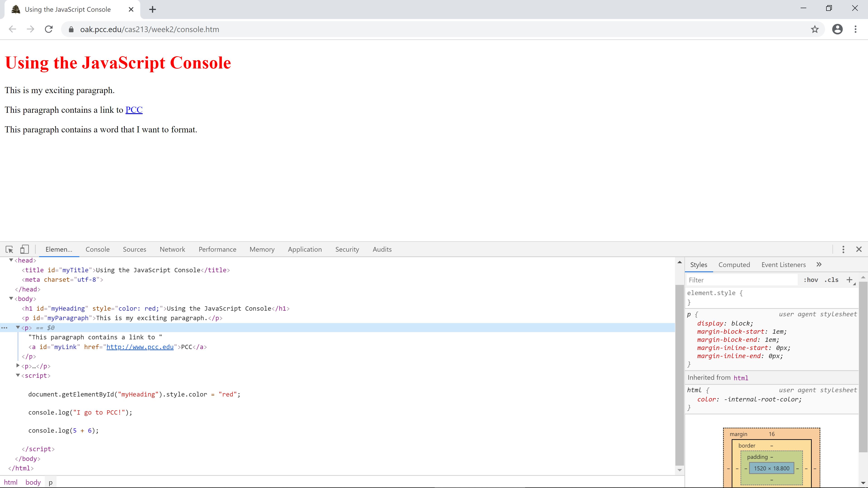The image size is (868, 488).
Task: Click the address bar URL
Action: click(x=150, y=29)
